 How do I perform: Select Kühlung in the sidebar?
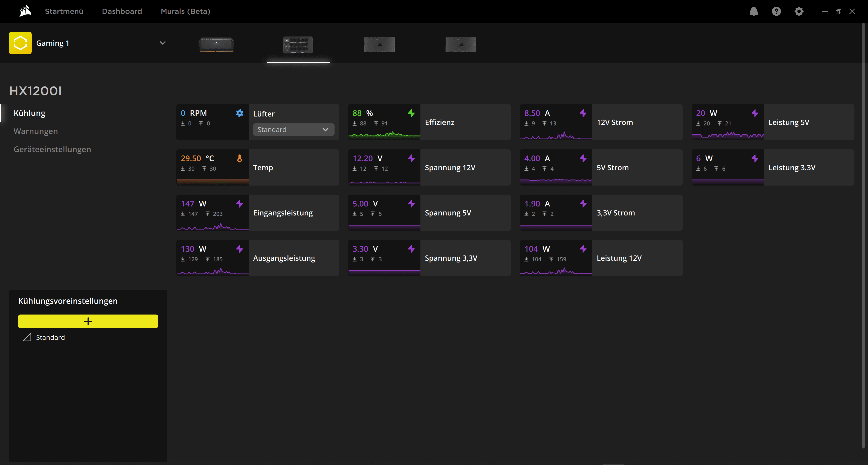tap(29, 113)
